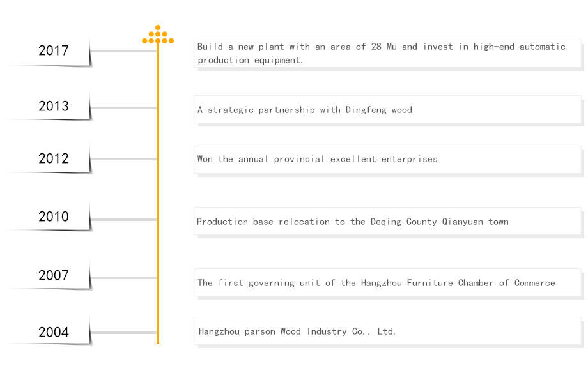Click the gray connector line beside 2004

124,332
